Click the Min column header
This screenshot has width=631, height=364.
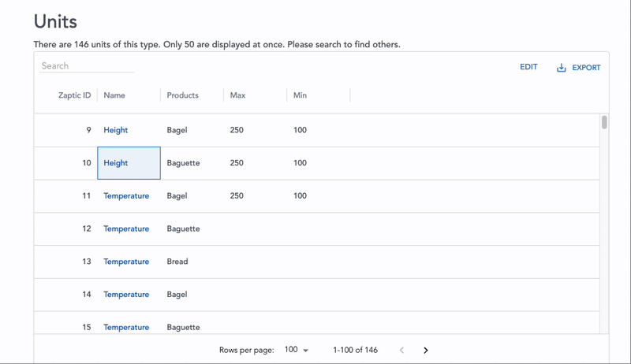click(x=300, y=95)
